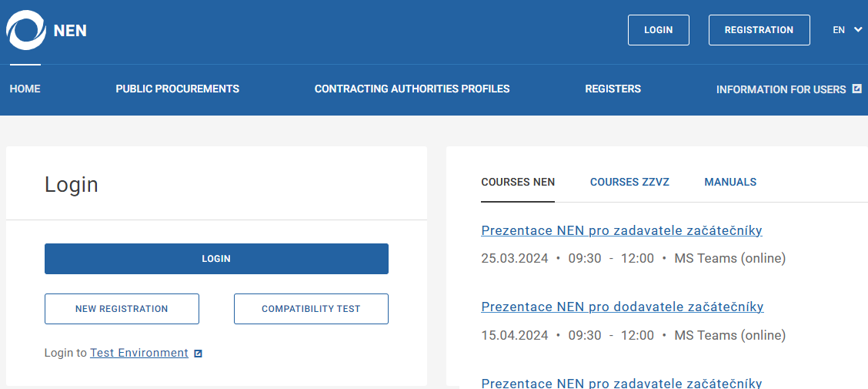868x389 pixels.
Task: Open first course link dated 25.03.2024
Action: [621, 230]
